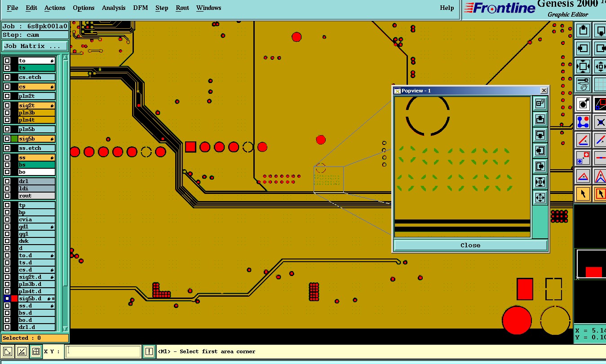Click the Popview window-link icon at top
This screenshot has width=606, height=364.
(x=540, y=104)
